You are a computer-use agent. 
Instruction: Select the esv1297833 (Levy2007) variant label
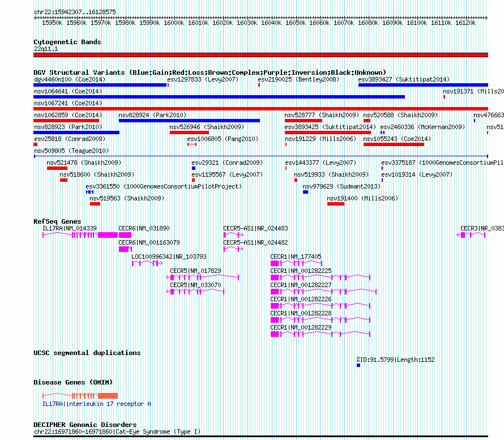point(203,79)
